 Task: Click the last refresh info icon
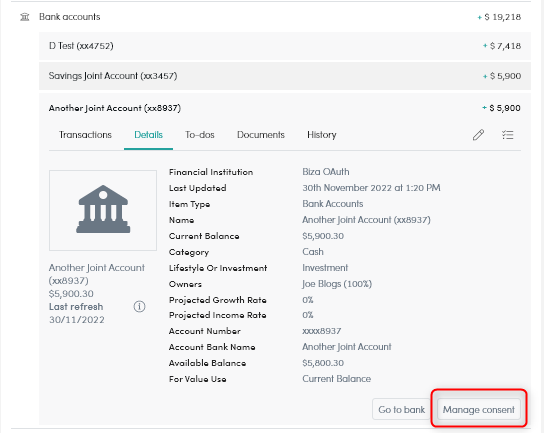[x=139, y=306]
